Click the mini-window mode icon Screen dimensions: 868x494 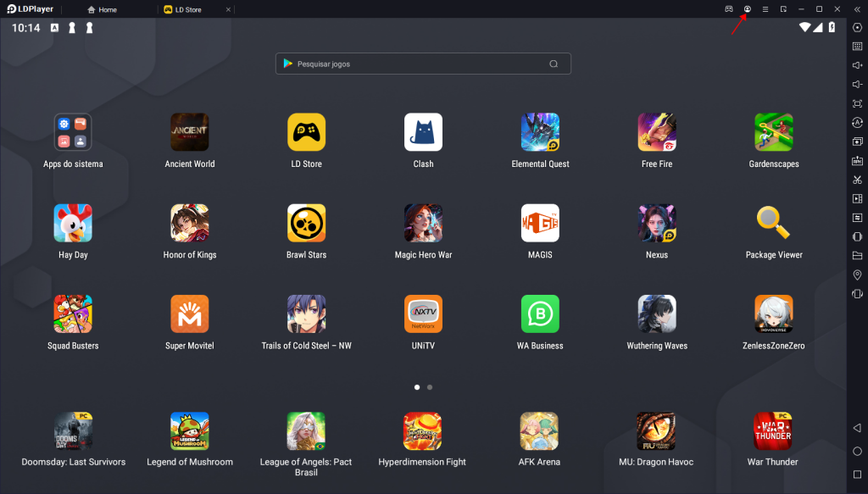[783, 8]
